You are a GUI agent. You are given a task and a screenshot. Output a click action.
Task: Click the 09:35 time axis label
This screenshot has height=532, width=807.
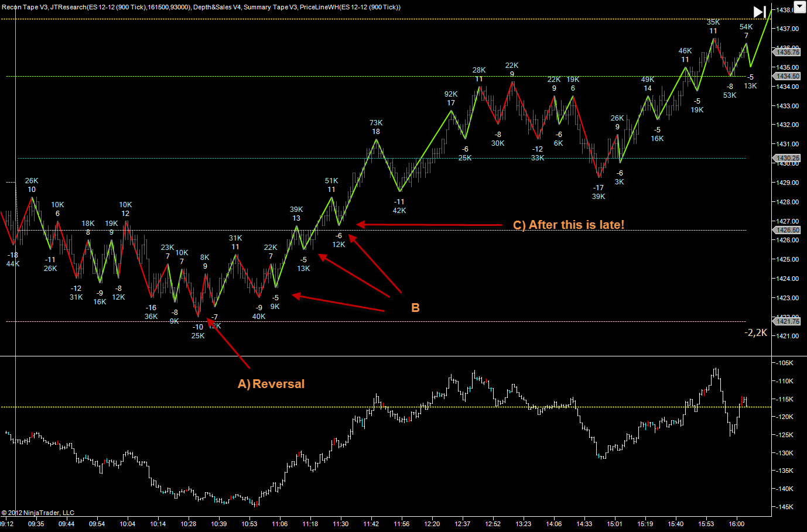click(x=36, y=524)
